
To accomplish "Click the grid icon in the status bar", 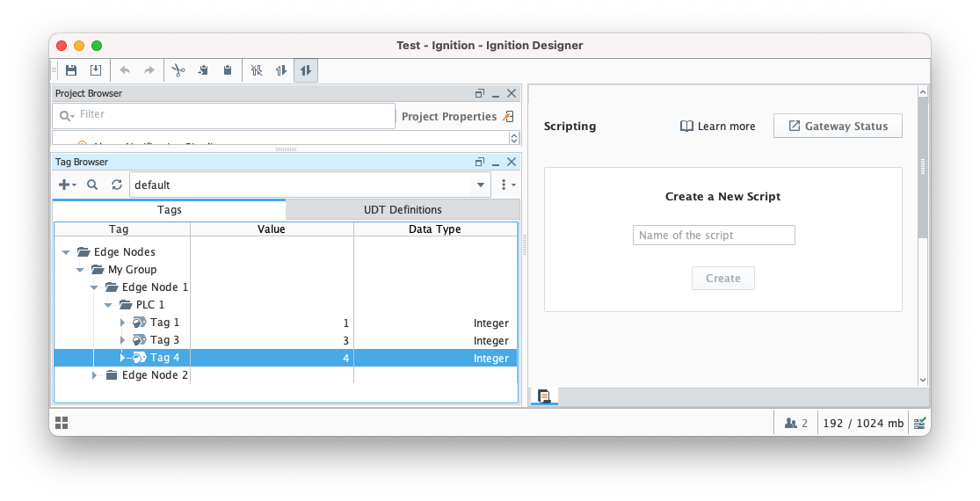I will [x=62, y=423].
